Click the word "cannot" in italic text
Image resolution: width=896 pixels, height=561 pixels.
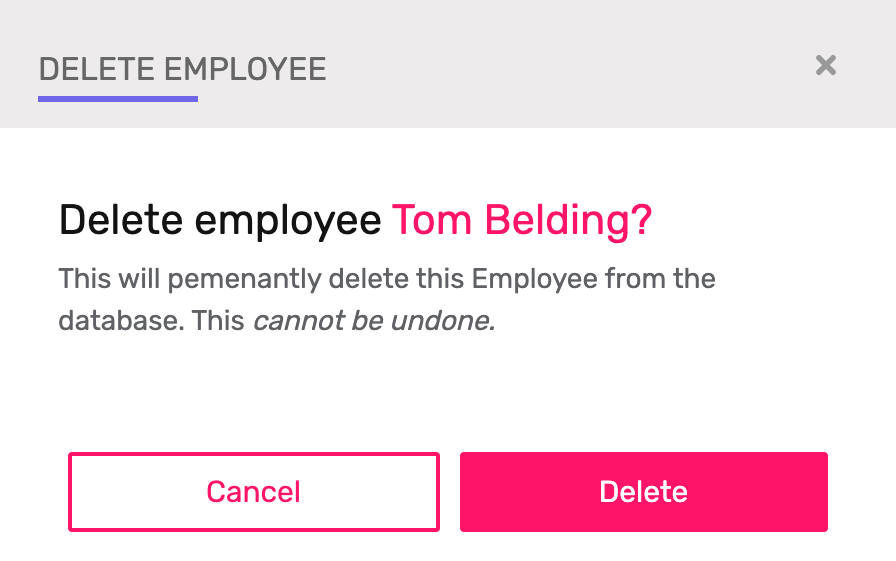(290, 322)
